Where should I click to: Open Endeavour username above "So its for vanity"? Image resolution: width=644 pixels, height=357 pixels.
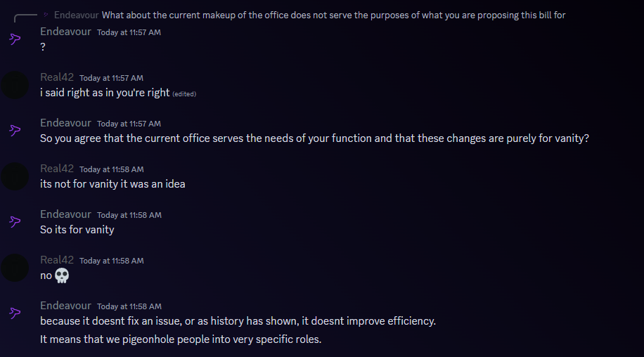click(65, 214)
